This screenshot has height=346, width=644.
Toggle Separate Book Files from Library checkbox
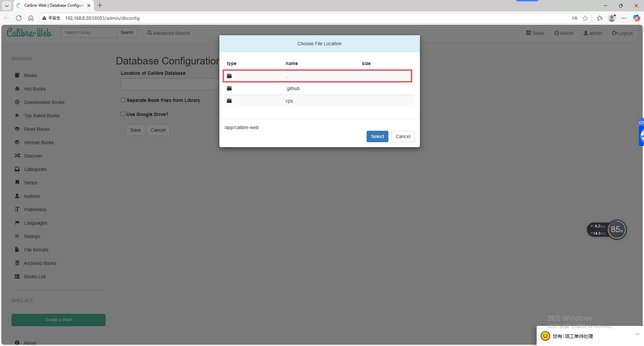pos(123,100)
